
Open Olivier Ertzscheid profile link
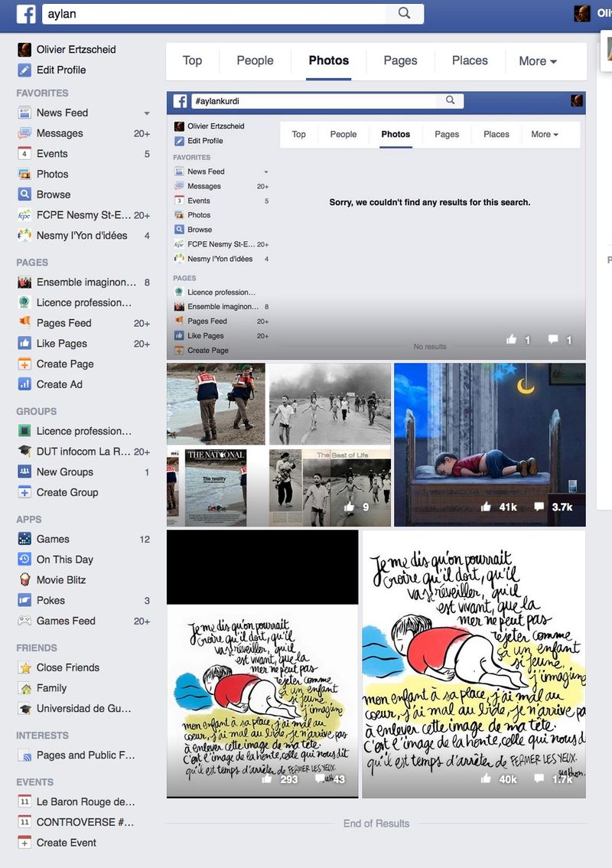point(76,49)
